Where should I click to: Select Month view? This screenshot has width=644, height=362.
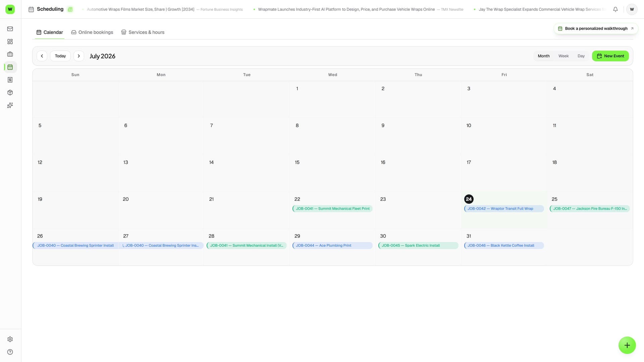pyautogui.click(x=544, y=56)
